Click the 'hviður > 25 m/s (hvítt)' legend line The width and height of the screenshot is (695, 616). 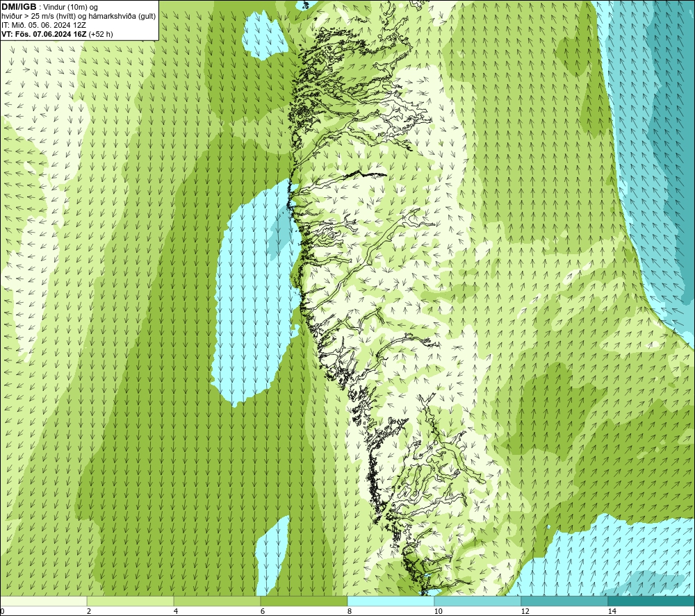(79, 16)
